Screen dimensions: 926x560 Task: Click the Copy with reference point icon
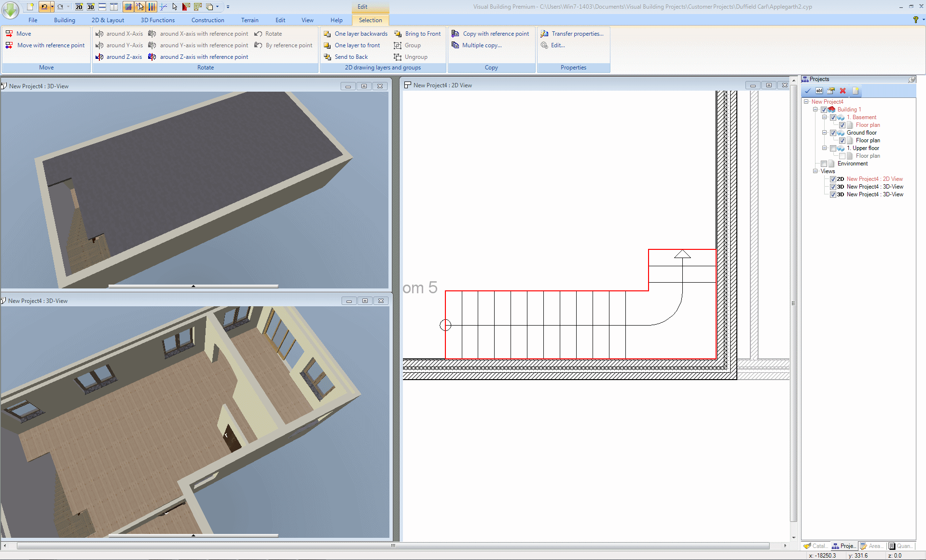(x=455, y=33)
